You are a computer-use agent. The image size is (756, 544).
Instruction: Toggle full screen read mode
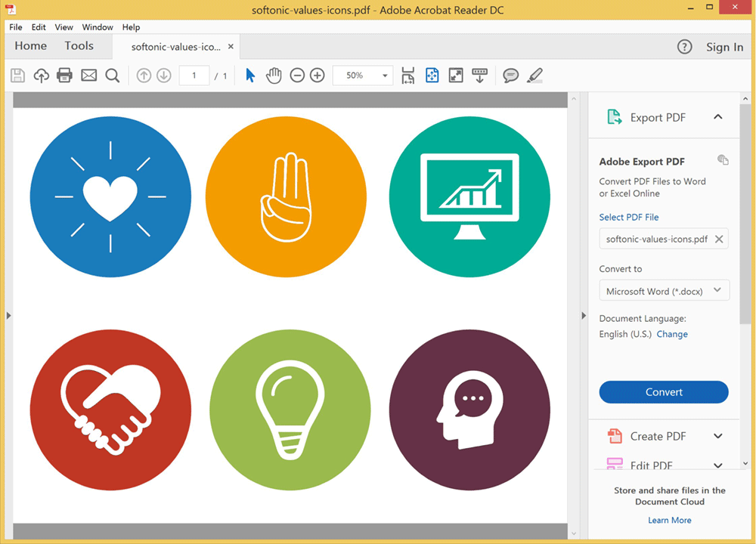point(456,76)
